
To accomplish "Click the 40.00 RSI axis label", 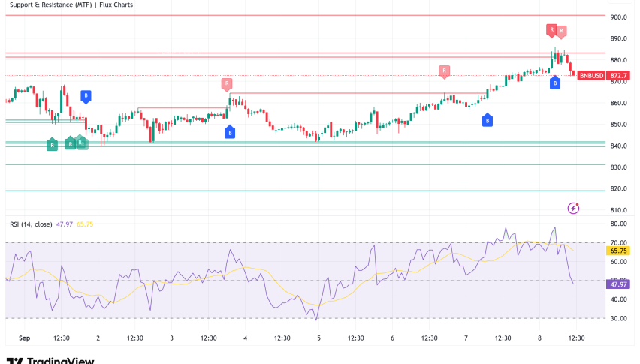I will tap(618, 299).
